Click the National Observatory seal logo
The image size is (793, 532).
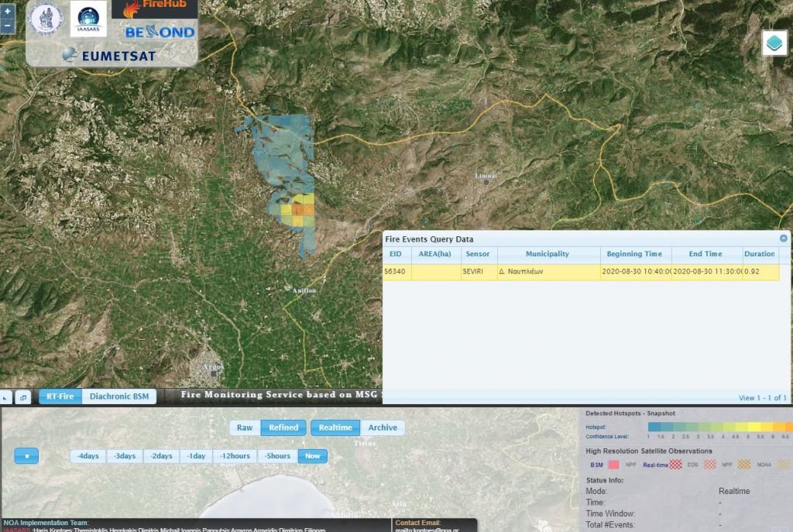click(x=45, y=19)
